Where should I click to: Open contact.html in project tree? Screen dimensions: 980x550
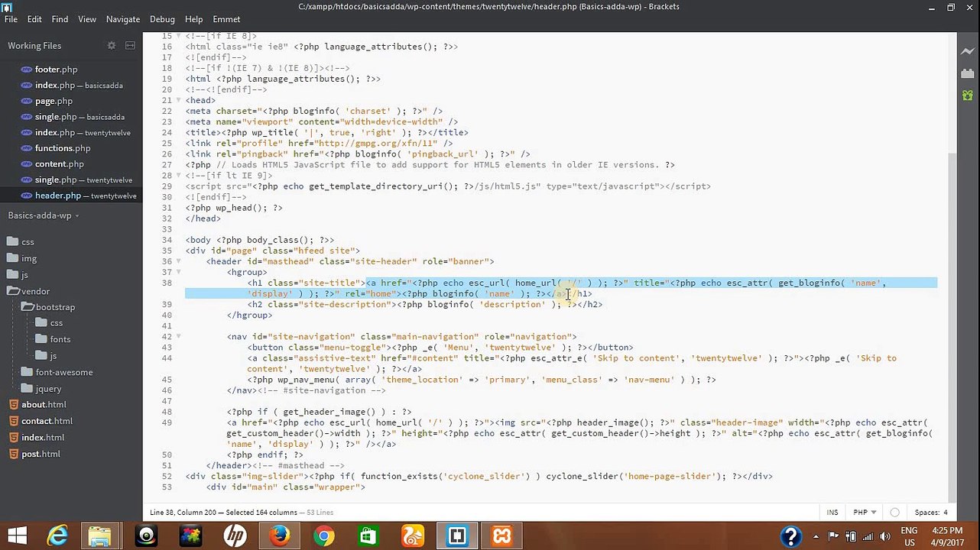tap(47, 421)
